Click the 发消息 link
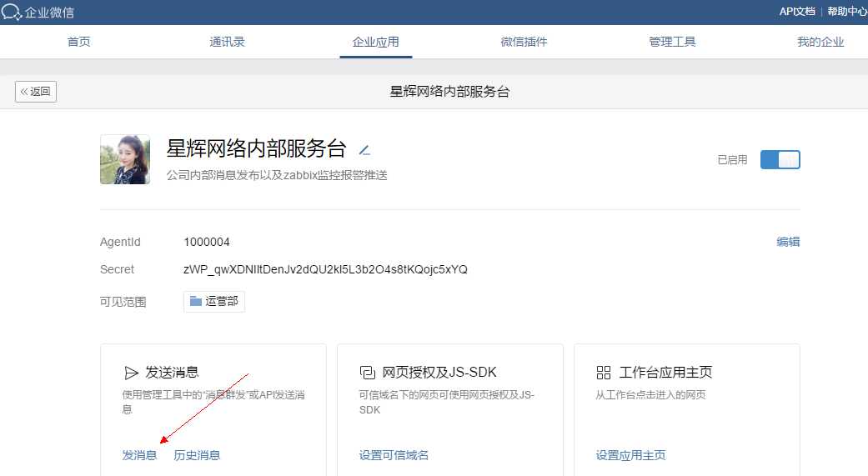 [139, 455]
